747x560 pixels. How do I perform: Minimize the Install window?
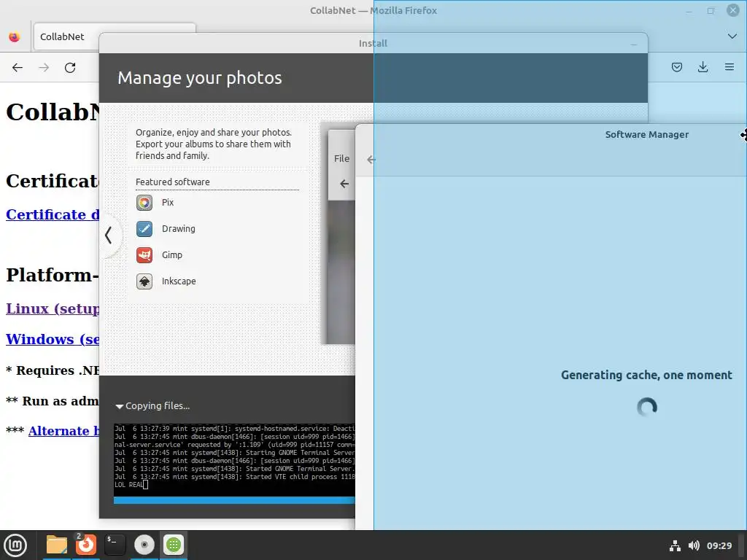click(x=634, y=44)
